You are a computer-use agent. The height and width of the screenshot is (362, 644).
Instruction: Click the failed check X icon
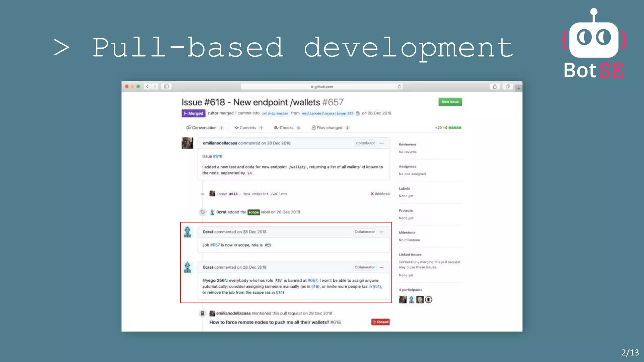372,194
